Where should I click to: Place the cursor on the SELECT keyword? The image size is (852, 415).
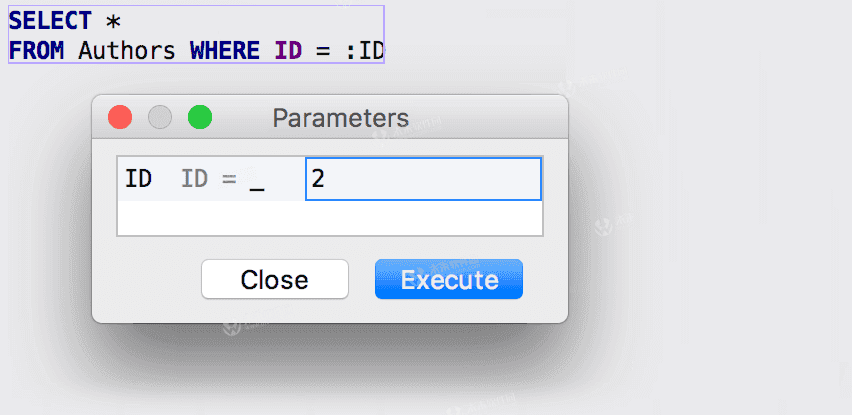click(50, 21)
